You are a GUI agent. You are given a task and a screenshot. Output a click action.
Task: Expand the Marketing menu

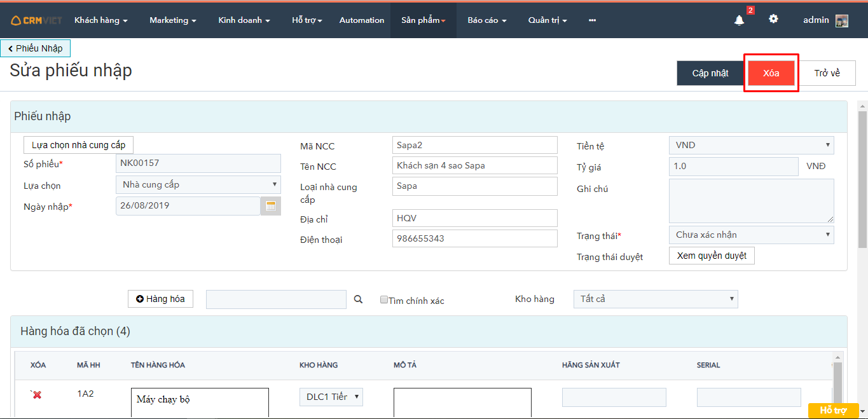pos(173,20)
